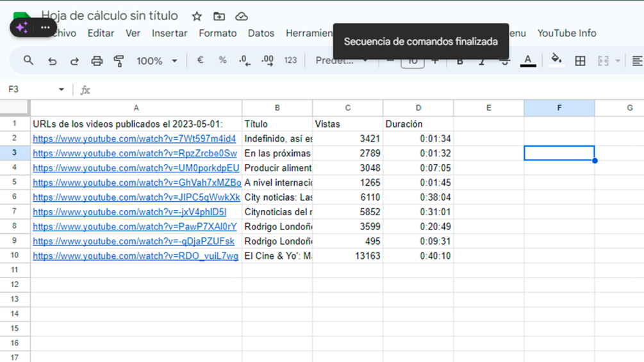This screenshot has height=362, width=644.
Task: Merge the selected cells
Action: click(603, 61)
